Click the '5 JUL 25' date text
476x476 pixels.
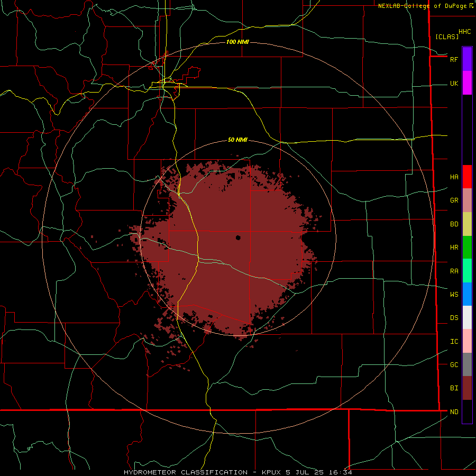[306, 472]
